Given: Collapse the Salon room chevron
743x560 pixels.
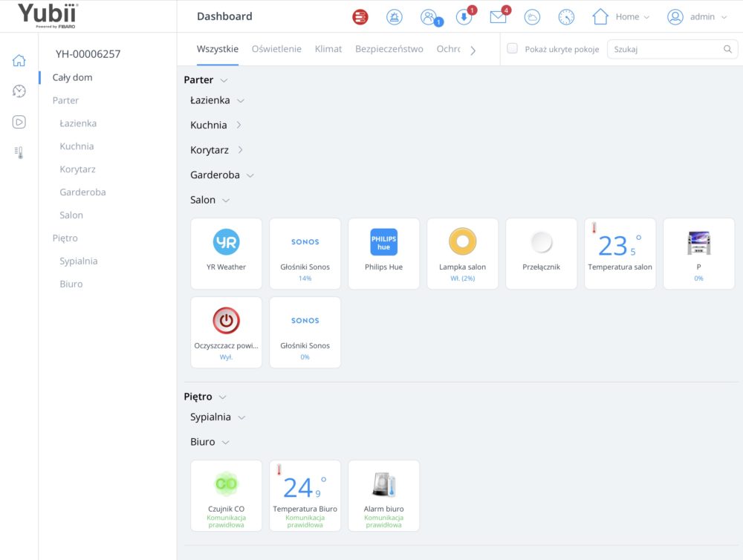Looking at the screenshot, I should 226,201.
